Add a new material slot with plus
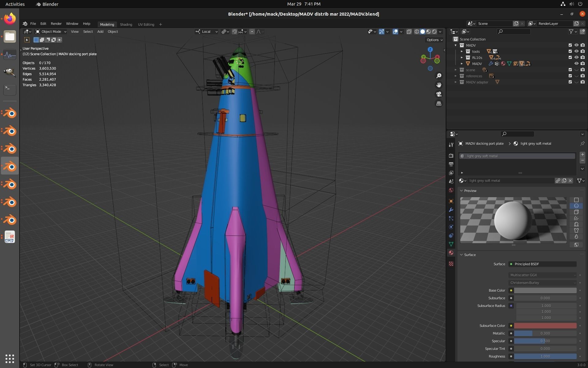The height and width of the screenshot is (368, 588). point(582,155)
